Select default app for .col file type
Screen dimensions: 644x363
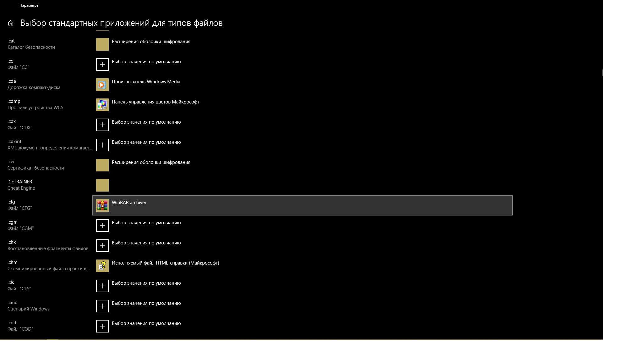(102, 346)
